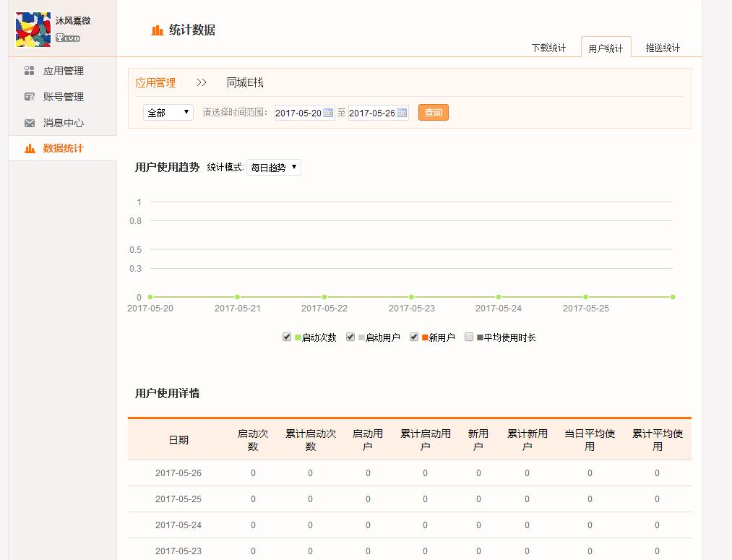
Task: Click the 应用管理 grid icon in sidebar
Action: click(30, 71)
